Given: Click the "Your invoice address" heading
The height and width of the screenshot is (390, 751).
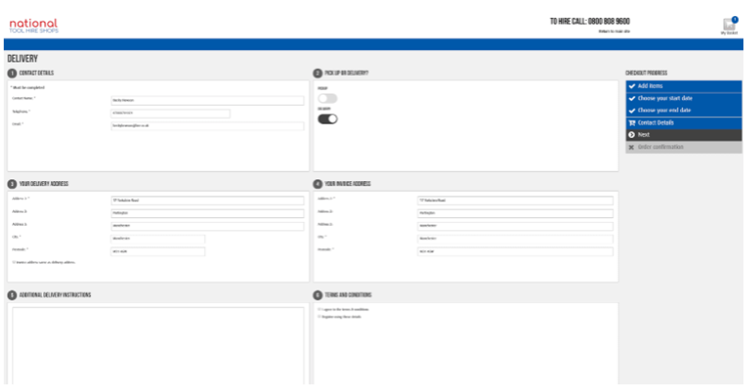Looking at the screenshot, I should tap(348, 184).
